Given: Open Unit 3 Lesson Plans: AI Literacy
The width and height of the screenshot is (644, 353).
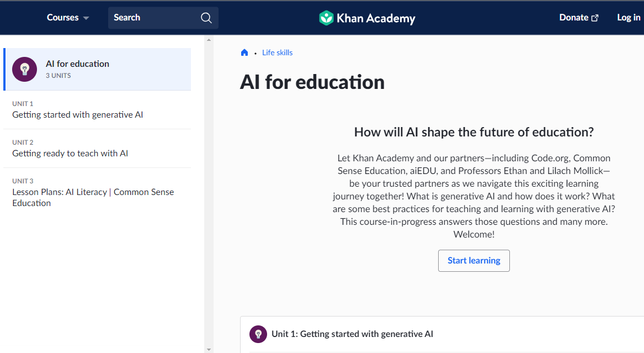Looking at the screenshot, I should [97, 192].
